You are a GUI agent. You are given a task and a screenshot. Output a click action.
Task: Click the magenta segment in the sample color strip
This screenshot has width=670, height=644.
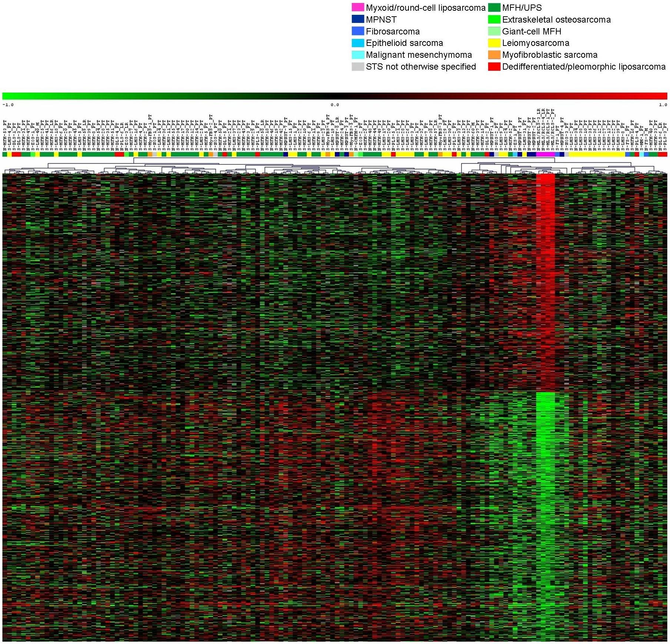click(545, 154)
